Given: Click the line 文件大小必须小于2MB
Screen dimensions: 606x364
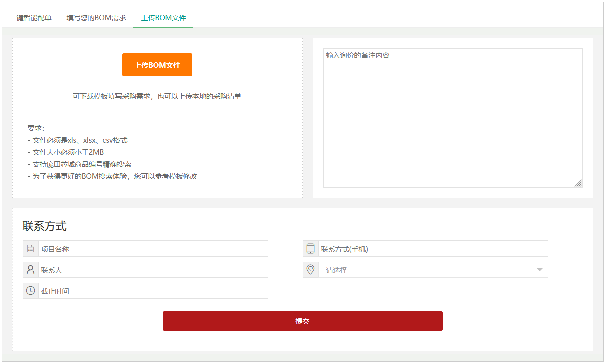Looking at the screenshot, I should tap(66, 152).
